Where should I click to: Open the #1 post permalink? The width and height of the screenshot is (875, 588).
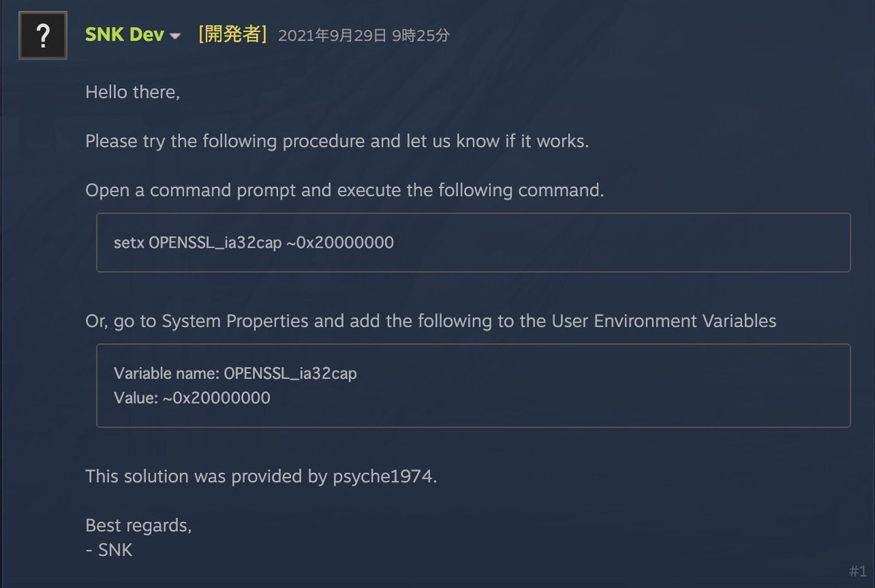point(857,571)
